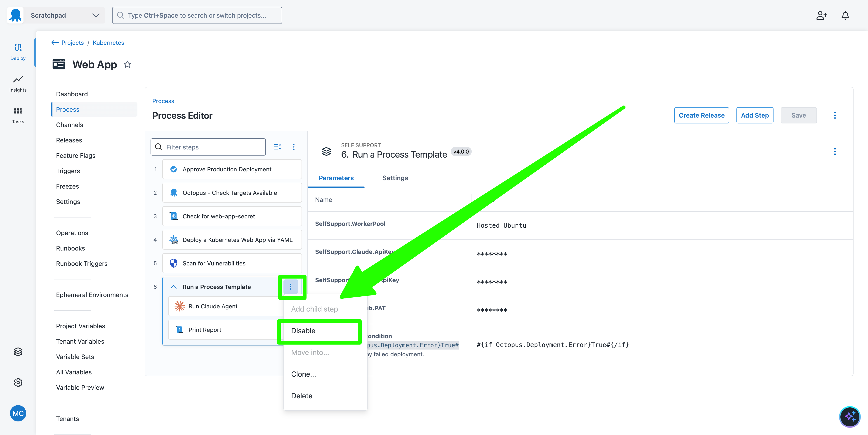The width and height of the screenshot is (868, 435).
Task: Click the Check for web-app-secret script icon
Action: tap(174, 216)
